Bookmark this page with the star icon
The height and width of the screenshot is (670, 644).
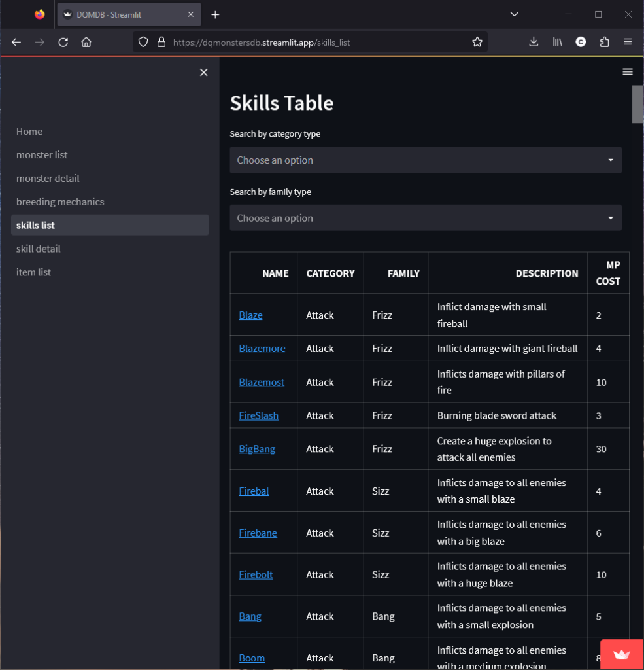click(x=477, y=42)
